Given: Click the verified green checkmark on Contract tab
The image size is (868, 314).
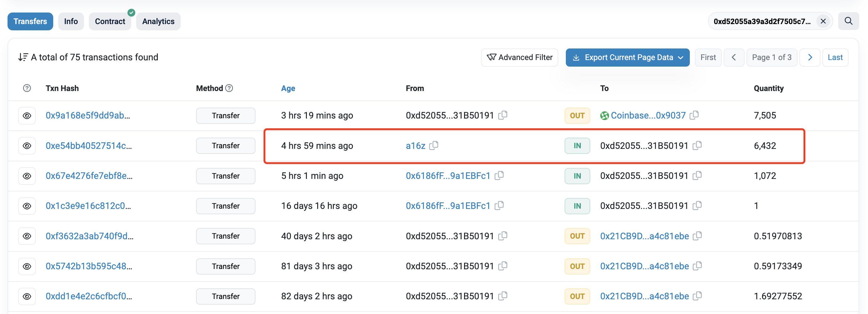Looking at the screenshot, I should (x=131, y=13).
